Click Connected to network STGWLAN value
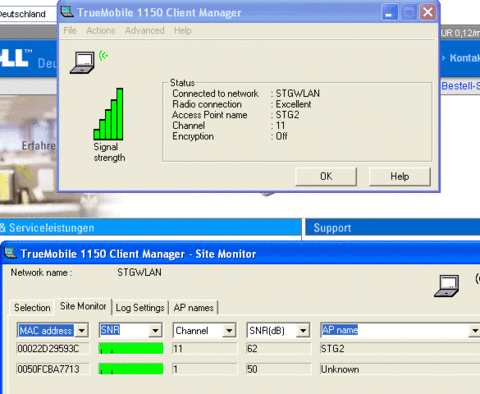This screenshot has height=394, width=480. (x=297, y=93)
